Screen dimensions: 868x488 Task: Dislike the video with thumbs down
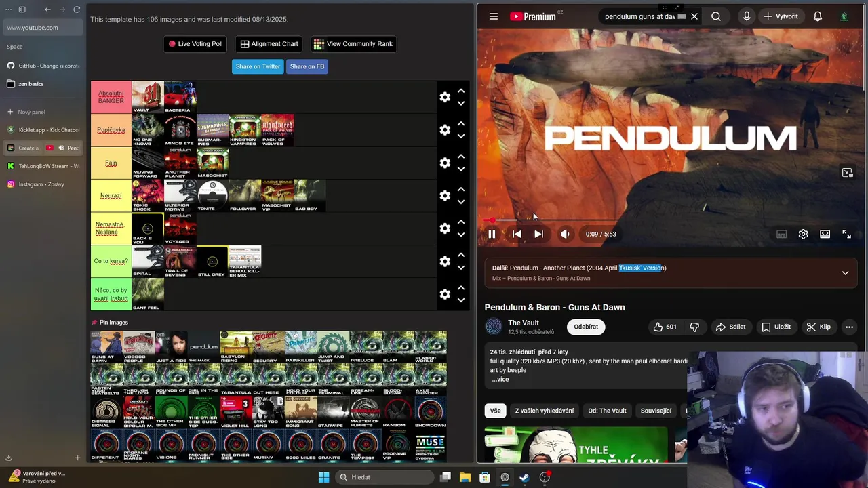[x=694, y=327]
